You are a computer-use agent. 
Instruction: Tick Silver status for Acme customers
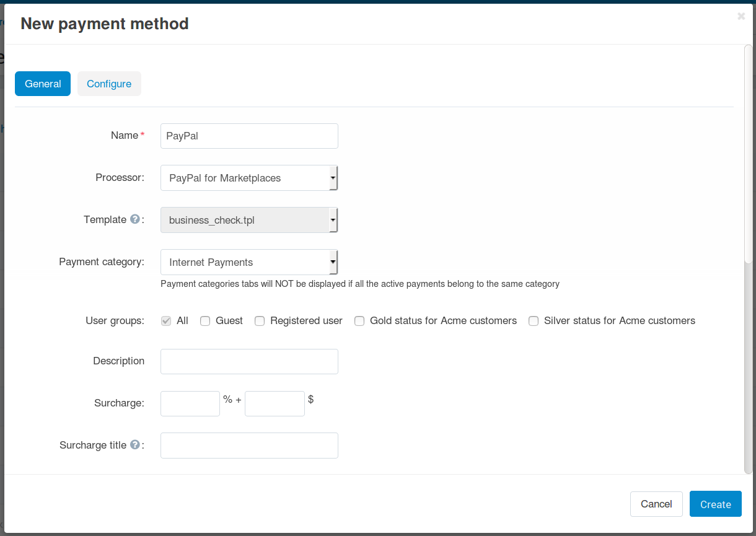534,321
